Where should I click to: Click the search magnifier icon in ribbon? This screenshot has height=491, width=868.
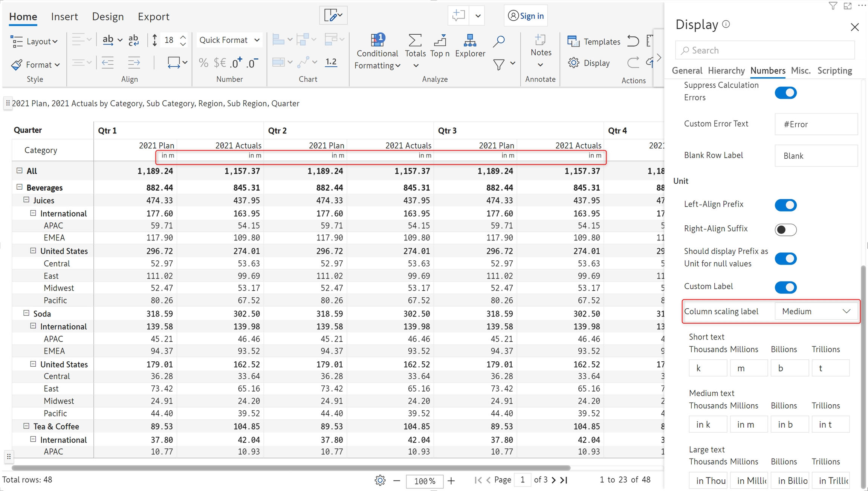[x=499, y=41]
